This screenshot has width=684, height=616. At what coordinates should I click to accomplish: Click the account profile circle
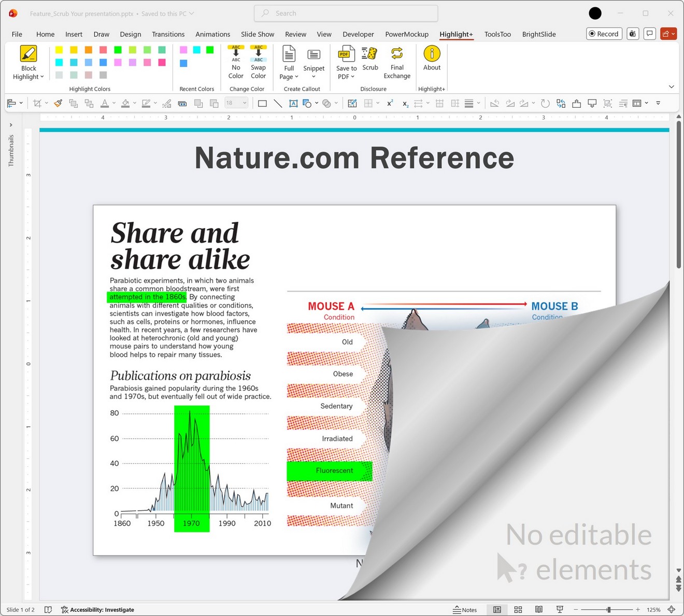595,13
